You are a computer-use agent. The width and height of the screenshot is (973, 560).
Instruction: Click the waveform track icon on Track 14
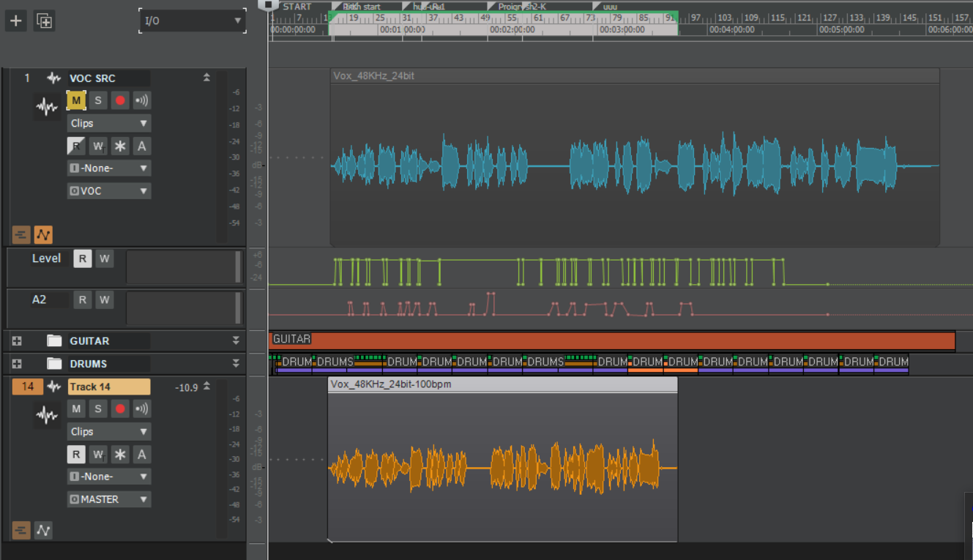coord(47,416)
